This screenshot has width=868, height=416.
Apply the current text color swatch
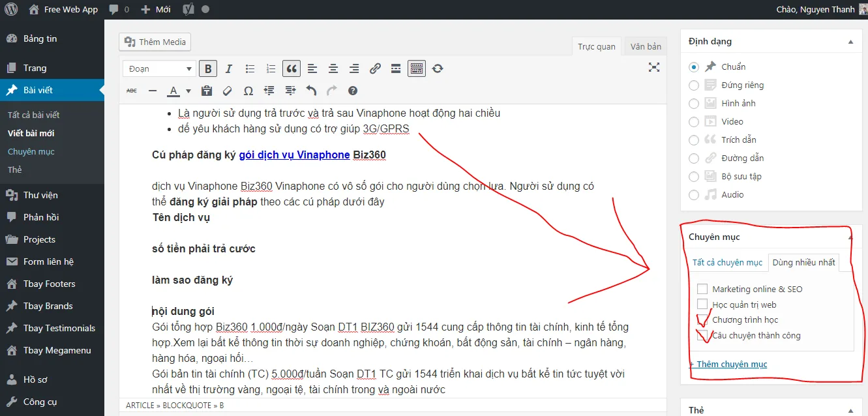click(x=173, y=91)
